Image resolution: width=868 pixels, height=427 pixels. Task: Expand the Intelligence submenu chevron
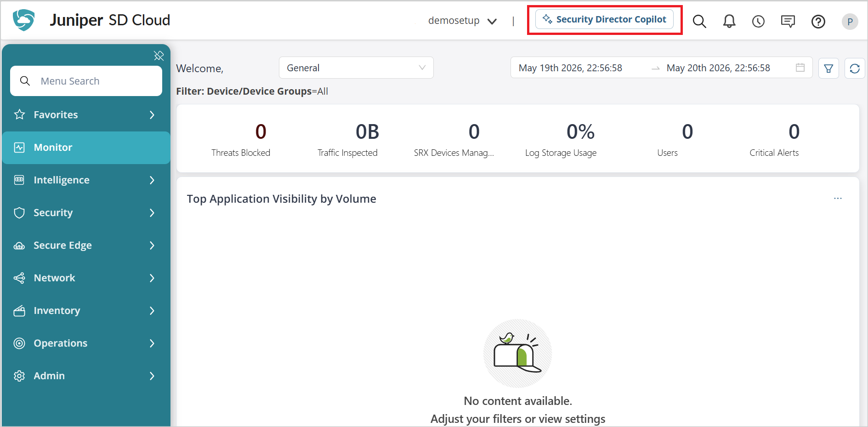click(152, 180)
